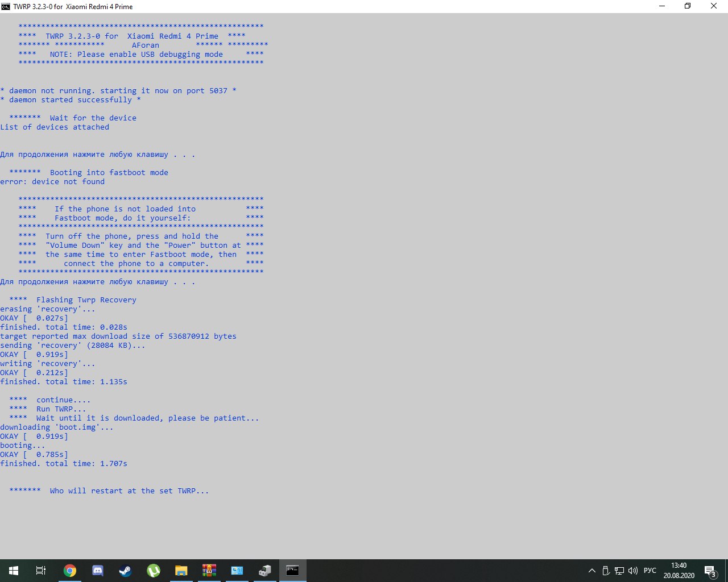The width and height of the screenshot is (728, 582).
Task: Open Steam from the taskbar
Action: point(126,571)
